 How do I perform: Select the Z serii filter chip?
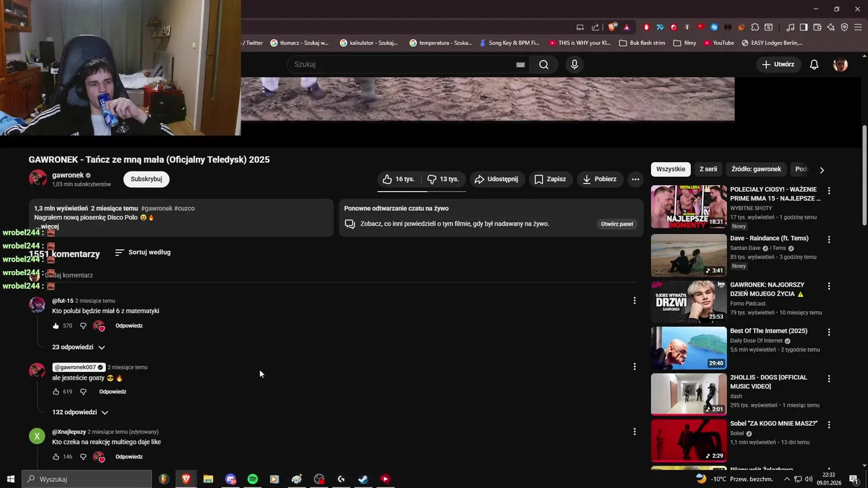(x=708, y=169)
